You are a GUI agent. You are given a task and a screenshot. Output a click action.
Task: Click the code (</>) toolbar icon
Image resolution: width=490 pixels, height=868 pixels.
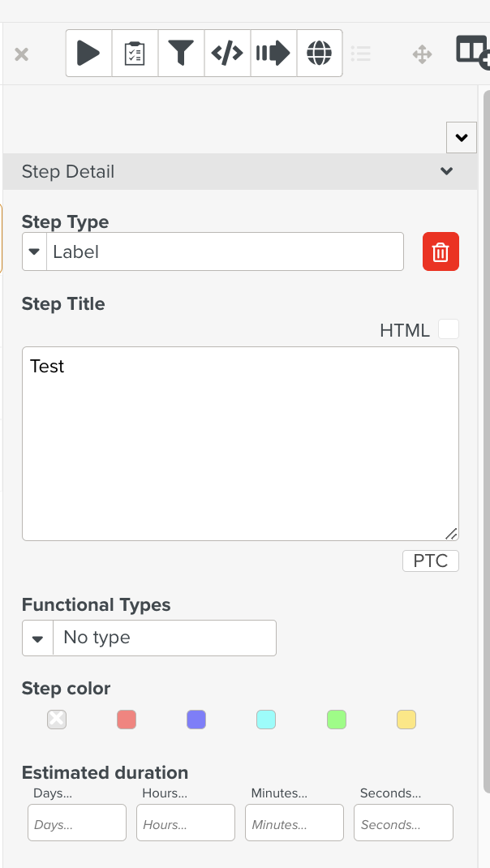(x=227, y=53)
